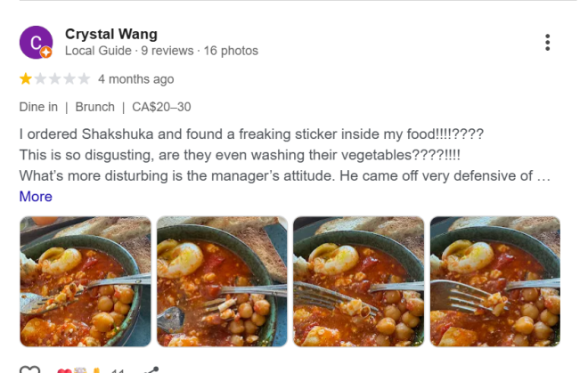The width and height of the screenshot is (588, 373).
Task: Click the share icon below the photos
Action: [151, 369]
